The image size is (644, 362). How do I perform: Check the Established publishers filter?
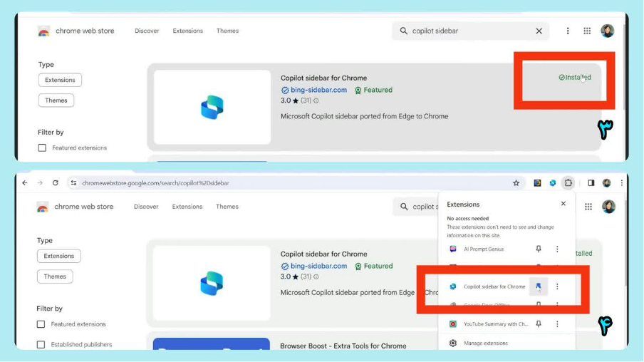coord(41,345)
